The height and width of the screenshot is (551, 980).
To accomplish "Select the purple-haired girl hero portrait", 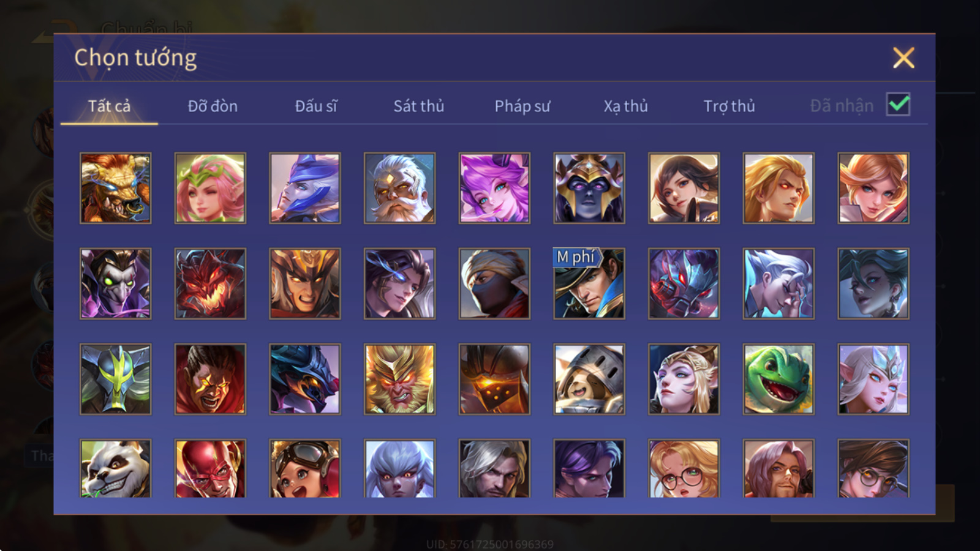I will pyautogui.click(x=494, y=188).
